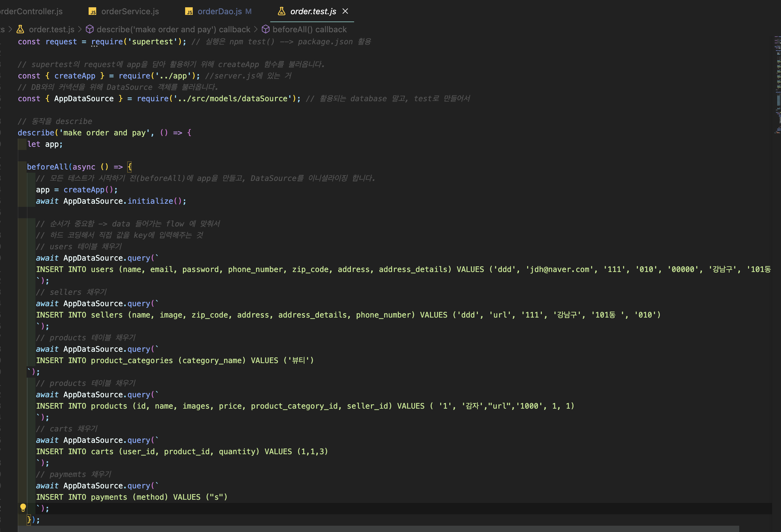Click the horizontal scrollbar at the editor bottom

point(378,529)
